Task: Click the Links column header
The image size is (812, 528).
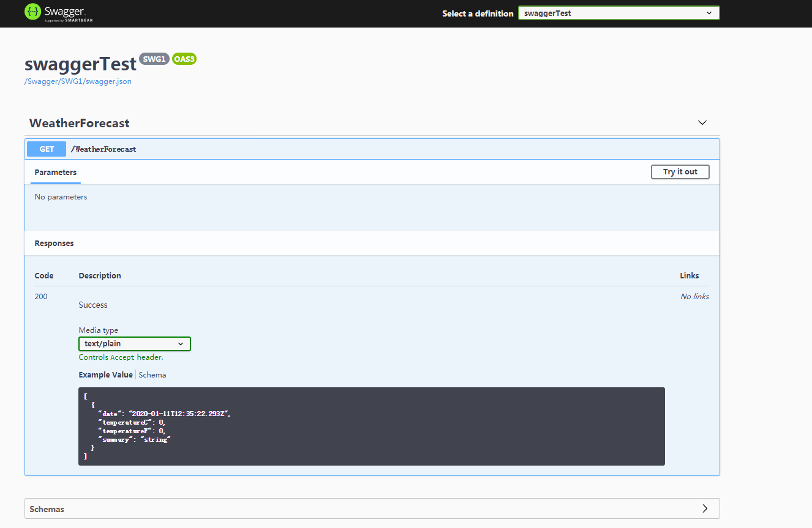Action: click(690, 276)
